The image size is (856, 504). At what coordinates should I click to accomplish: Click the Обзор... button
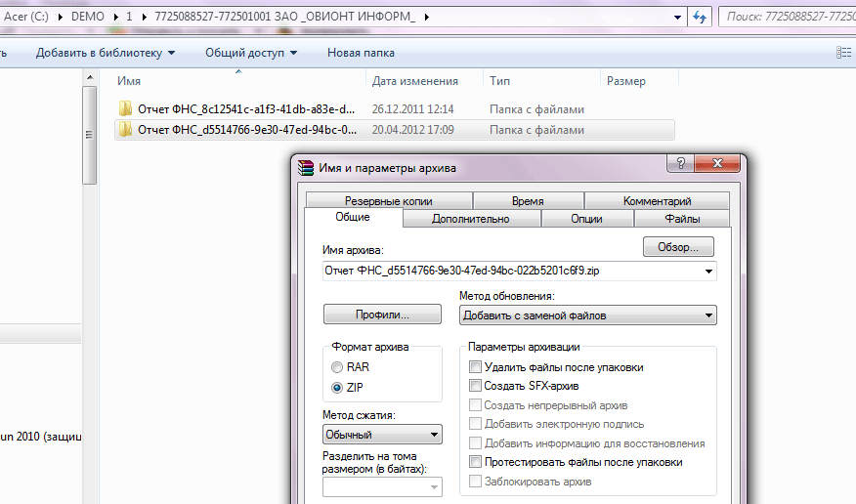[x=678, y=246]
